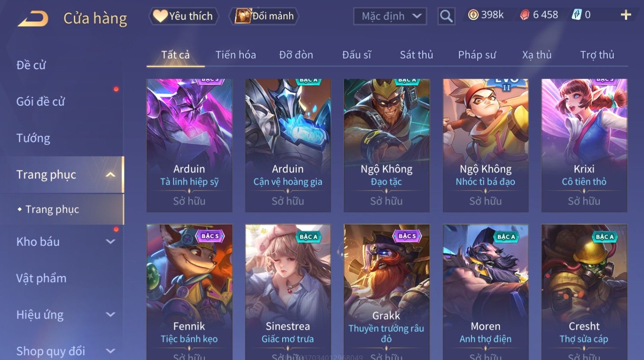Click the gold coin balance icon
The image size is (644, 360).
(473, 15)
